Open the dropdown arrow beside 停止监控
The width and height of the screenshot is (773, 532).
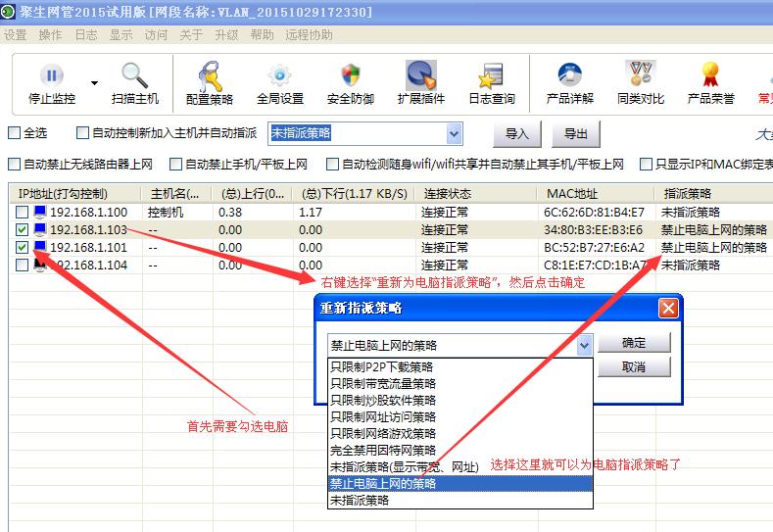pos(95,83)
